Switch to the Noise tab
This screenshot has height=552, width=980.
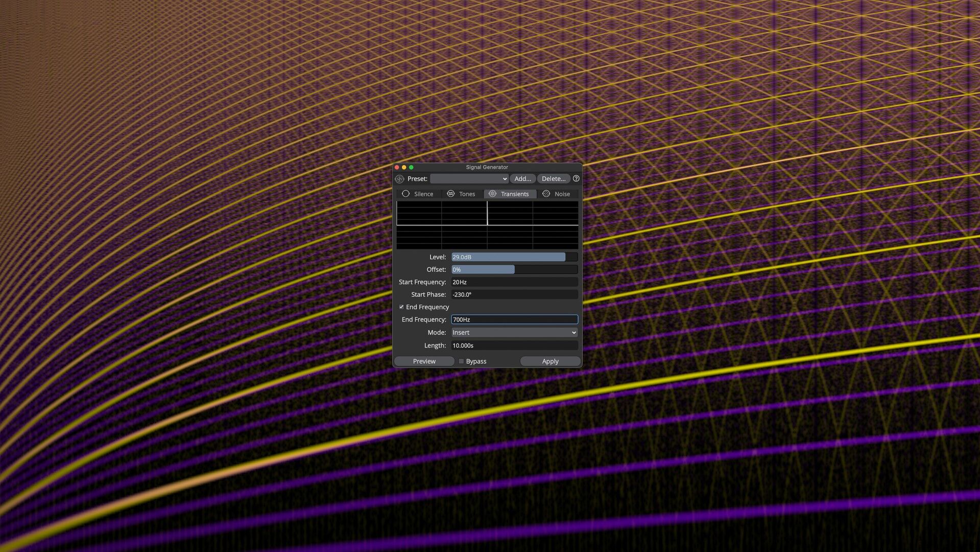(x=557, y=194)
